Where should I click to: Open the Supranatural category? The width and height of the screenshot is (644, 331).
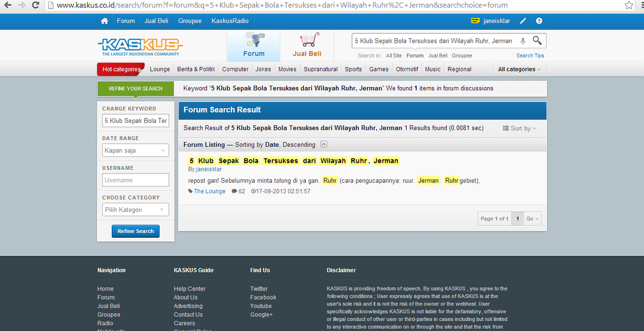(x=320, y=70)
